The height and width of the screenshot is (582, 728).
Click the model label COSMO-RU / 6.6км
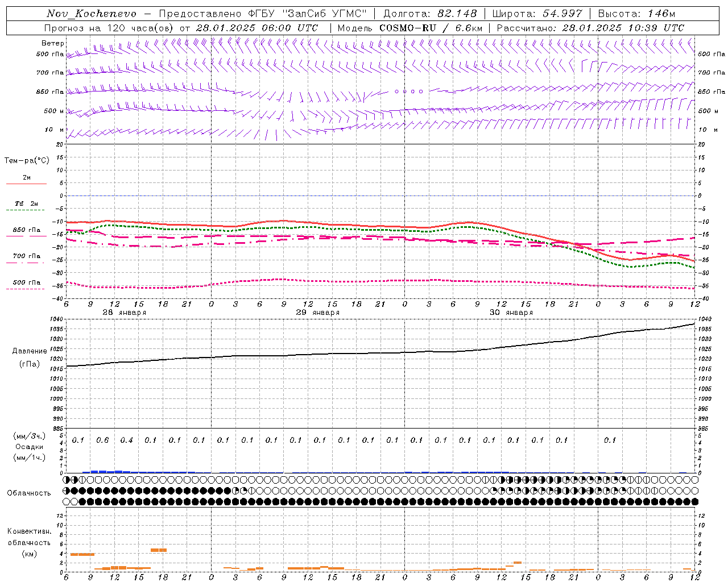pyautogui.click(x=431, y=28)
